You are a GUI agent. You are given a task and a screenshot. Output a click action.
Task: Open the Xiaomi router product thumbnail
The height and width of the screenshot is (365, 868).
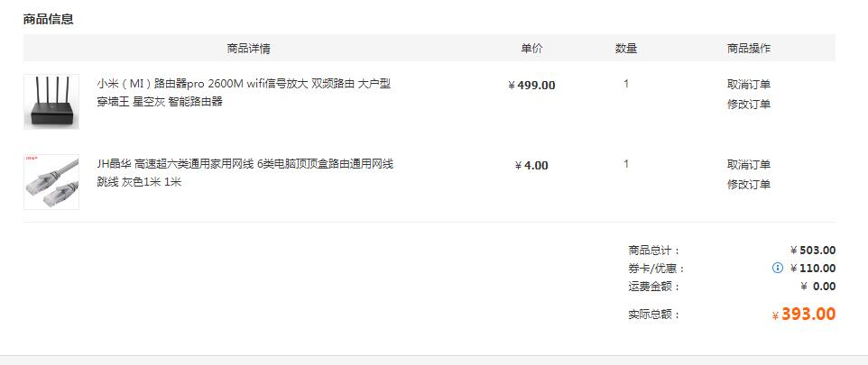click(51, 102)
